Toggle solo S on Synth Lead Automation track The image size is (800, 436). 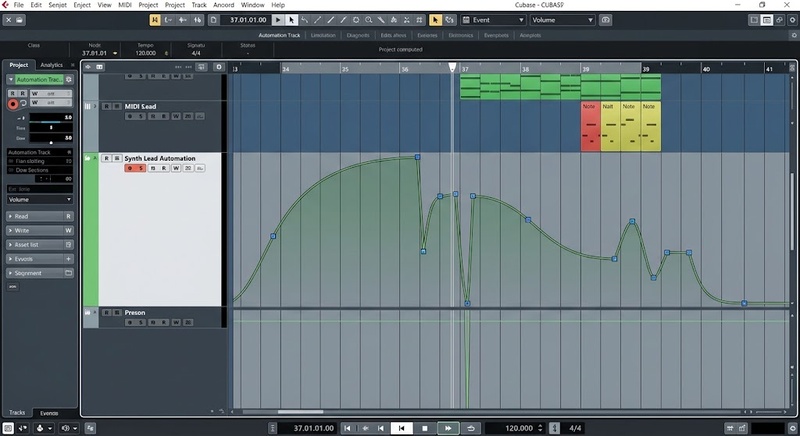pyautogui.click(x=140, y=168)
